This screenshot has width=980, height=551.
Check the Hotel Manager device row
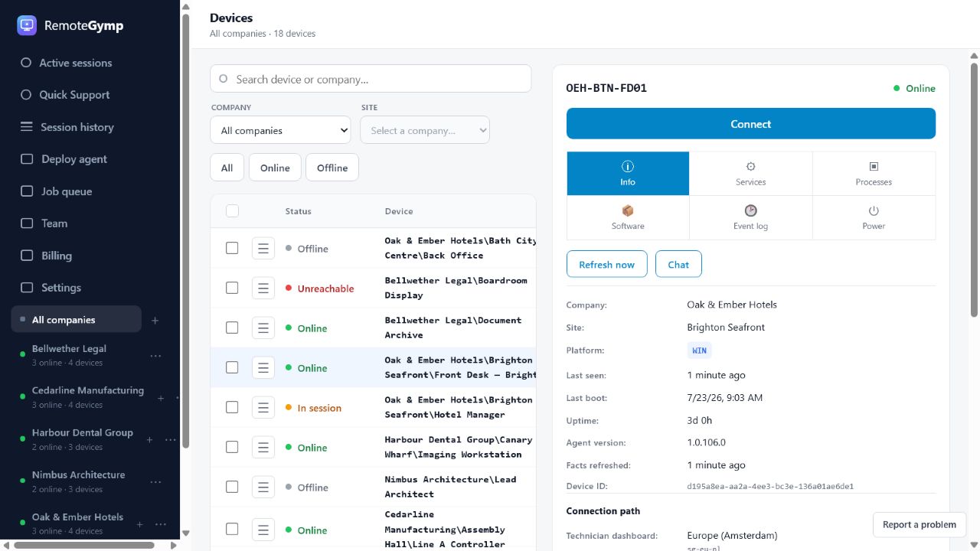click(x=232, y=407)
